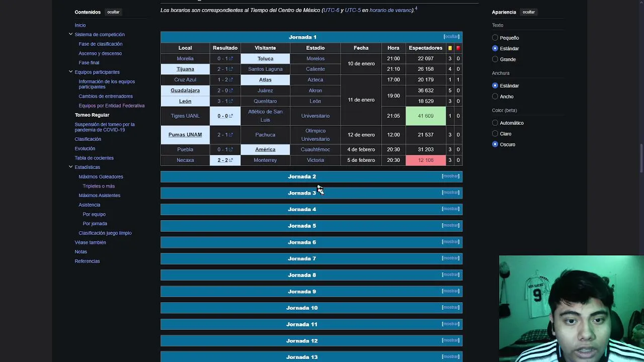
Task: Jump to Fase de clasificación section
Action: (x=100, y=44)
